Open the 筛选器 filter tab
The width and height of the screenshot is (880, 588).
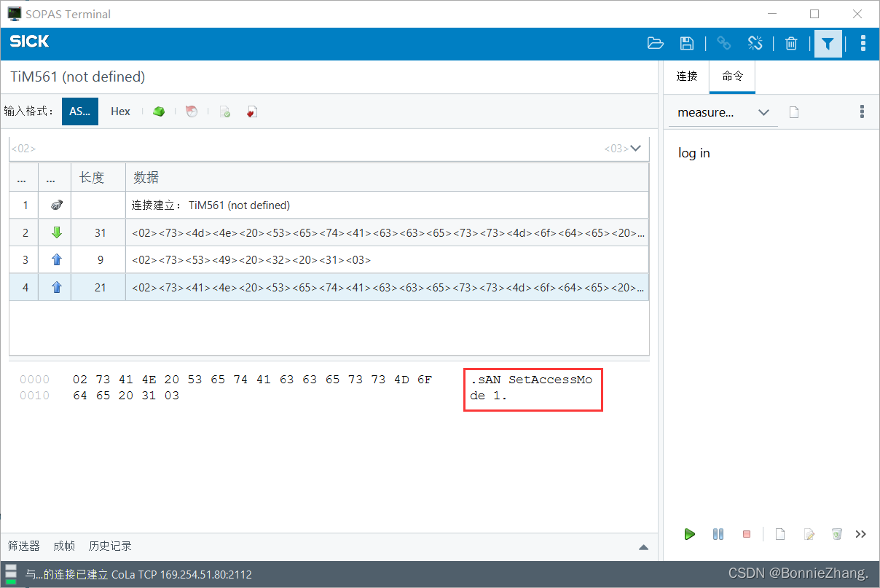click(x=24, y=546)
